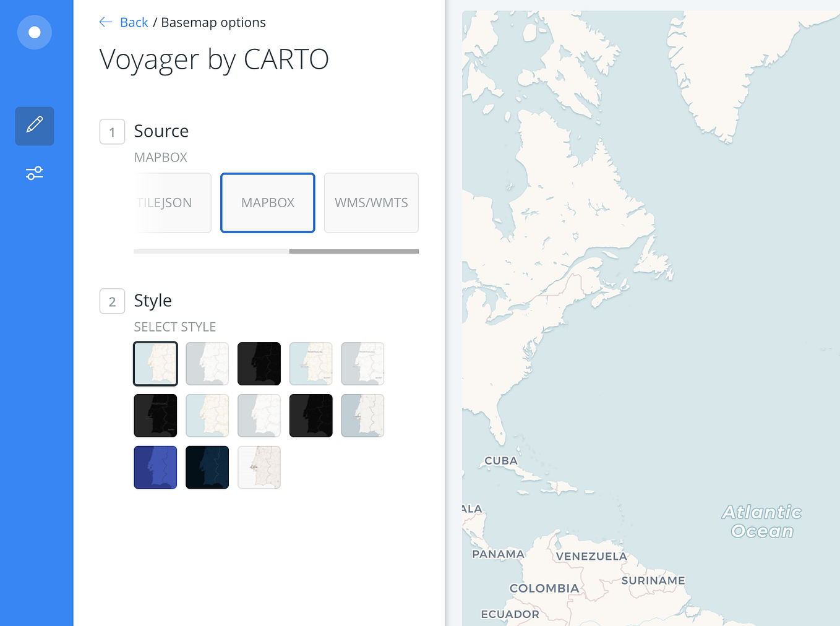Select the second light gray style thumbnail
The height and width of the screenshot is (626, 840).
(207, 364)
